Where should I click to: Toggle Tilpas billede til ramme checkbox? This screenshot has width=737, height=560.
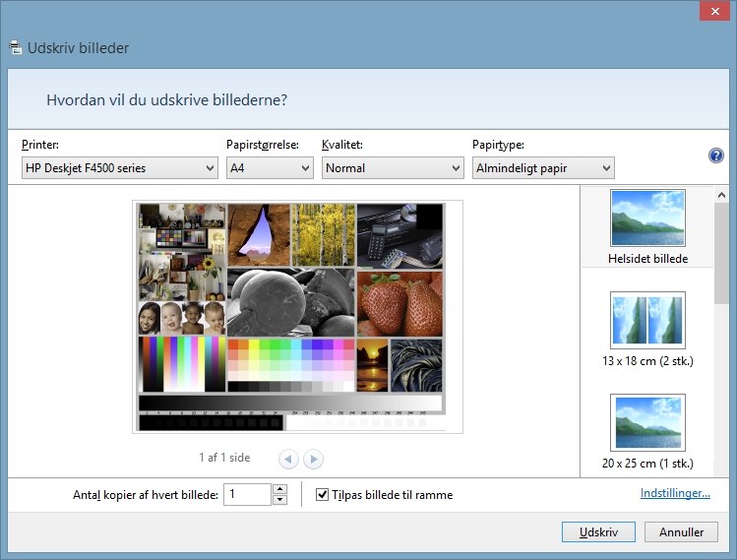tap(322, 495)
